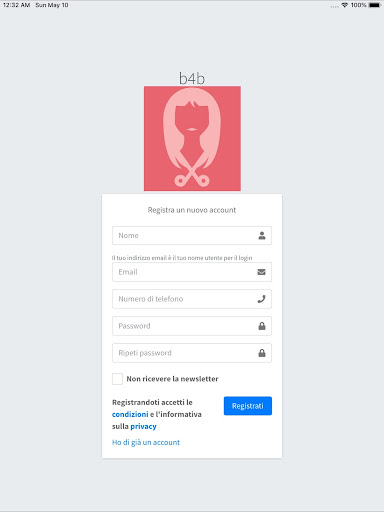Check the Non ricevere la newsletter box
This screenshot has height=512, width=384.
click(x=117, y=379)
